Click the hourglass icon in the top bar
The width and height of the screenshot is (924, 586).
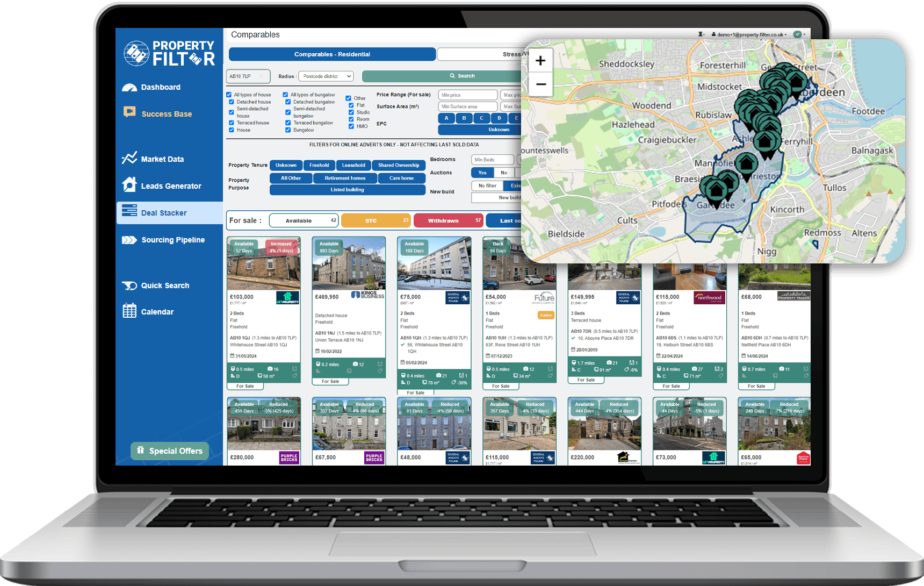(x=701, y=34)
